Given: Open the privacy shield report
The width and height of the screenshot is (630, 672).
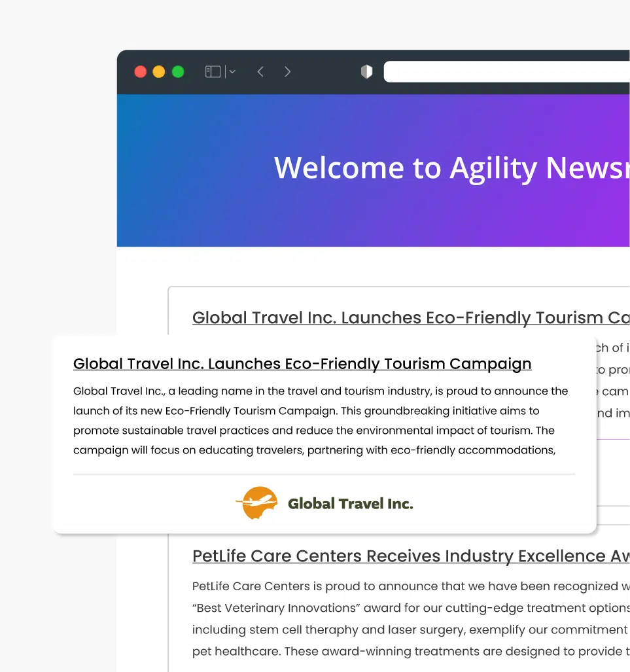Looking at the screenshot, I should 366,71.
